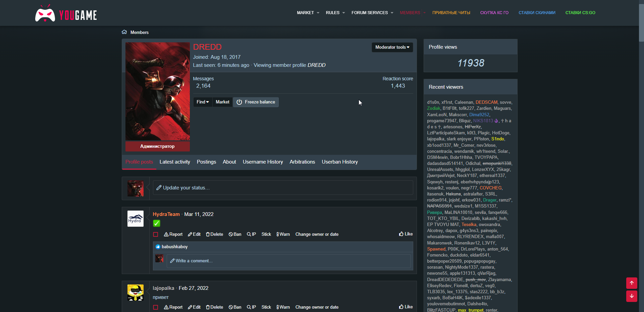Open DEDSCAM's profile from recent viewers
Screen dimensions: 644x312
pos(486,102)
